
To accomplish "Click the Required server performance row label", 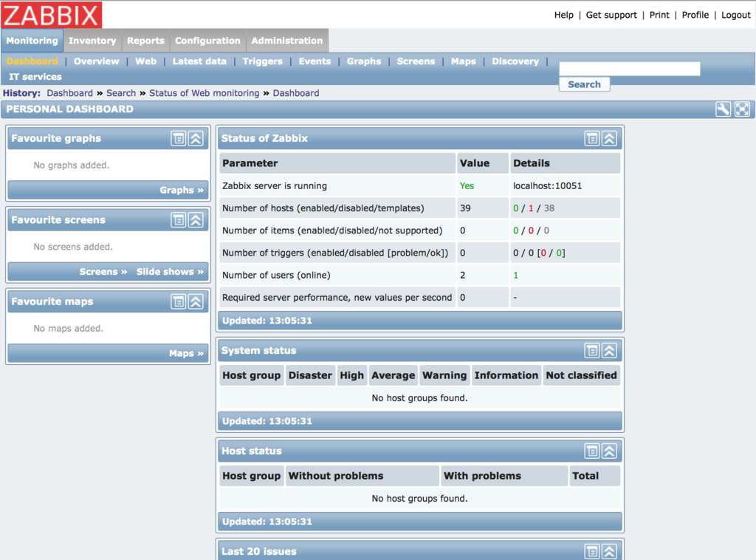I will (337, 297).
